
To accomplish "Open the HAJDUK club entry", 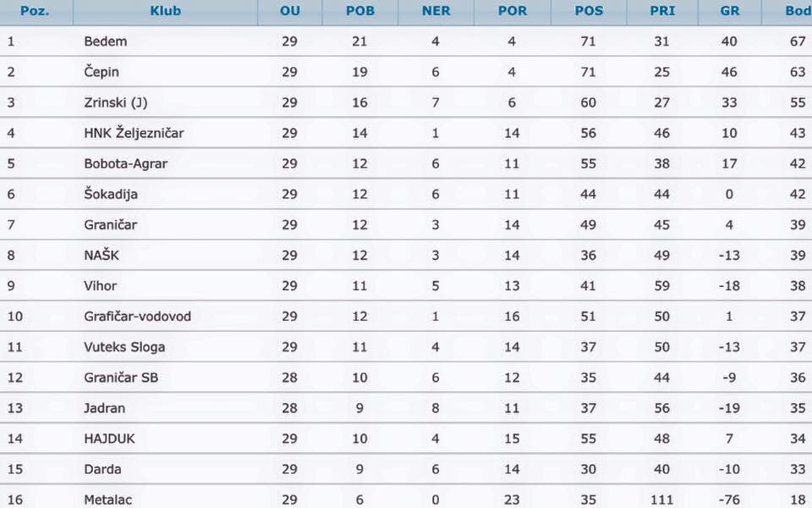I will (x=109, y=439).
